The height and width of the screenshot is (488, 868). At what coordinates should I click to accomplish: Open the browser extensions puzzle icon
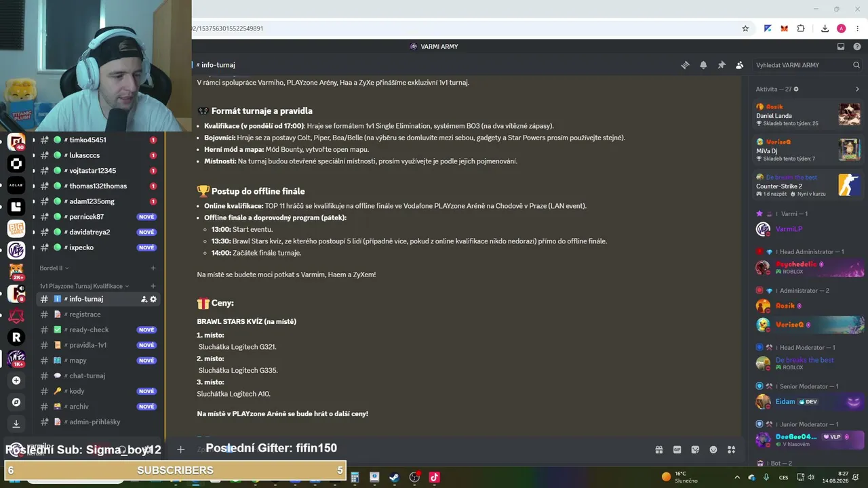[x=801, y=28]
